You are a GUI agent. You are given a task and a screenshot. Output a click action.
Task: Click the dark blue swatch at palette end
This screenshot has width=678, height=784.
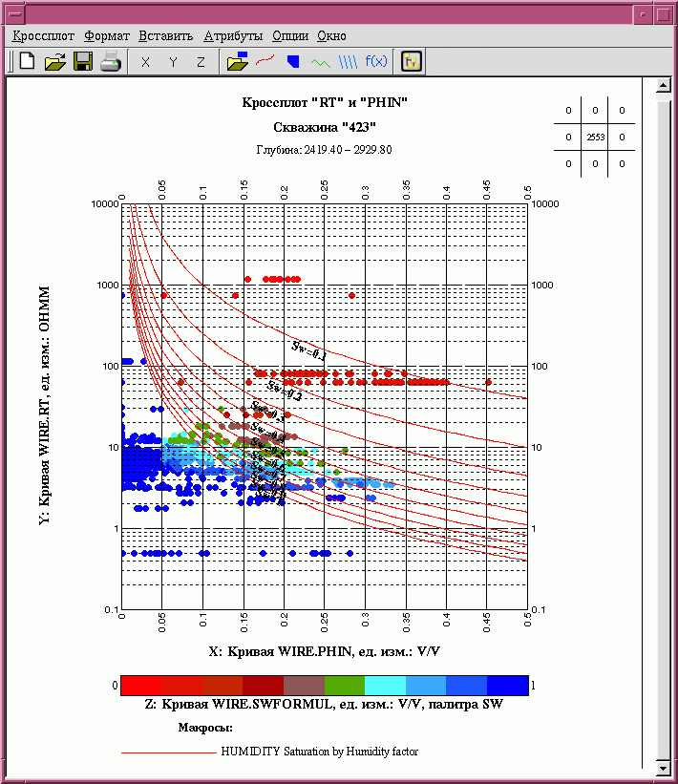507,686
